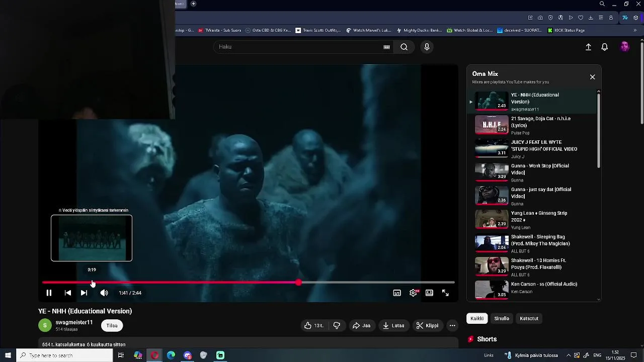Open a new browser tab with plus
The height and width of the screenshot is (362, 644).
193,4
